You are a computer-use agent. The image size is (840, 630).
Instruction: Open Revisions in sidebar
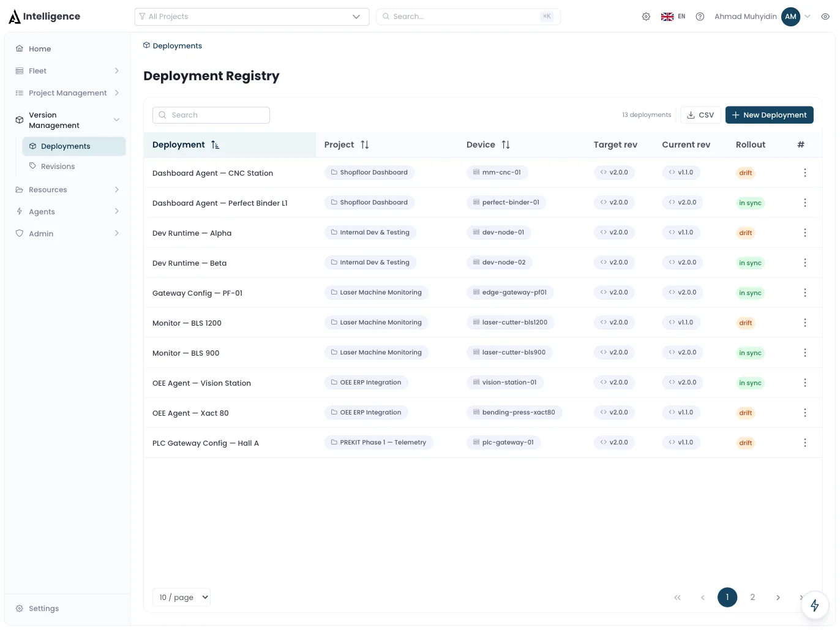[x=74, y=167]
